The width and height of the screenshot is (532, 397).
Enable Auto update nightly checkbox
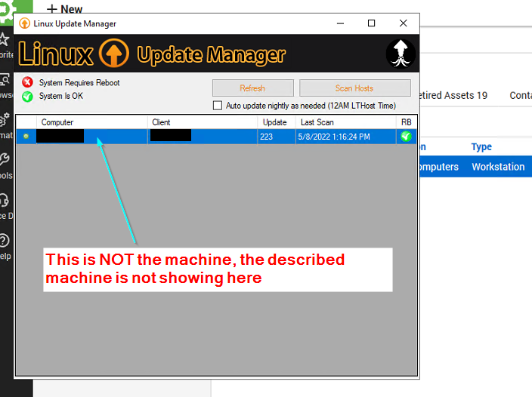[218, 106]
